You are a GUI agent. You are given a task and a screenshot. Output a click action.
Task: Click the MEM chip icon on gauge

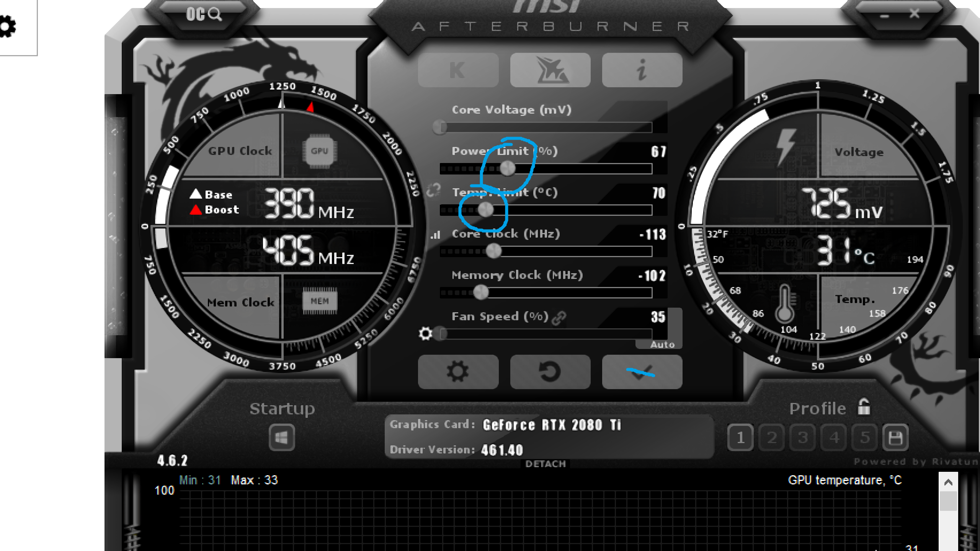[320, 302]
